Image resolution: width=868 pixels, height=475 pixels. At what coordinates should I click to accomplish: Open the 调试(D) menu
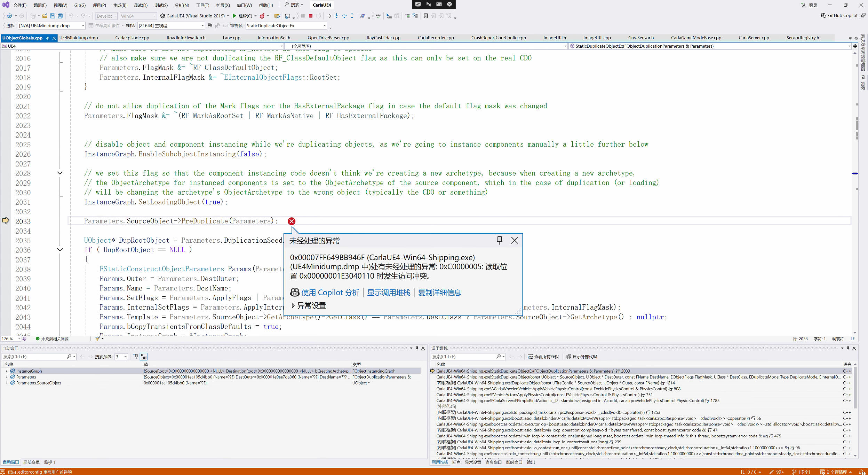(140, 5)
